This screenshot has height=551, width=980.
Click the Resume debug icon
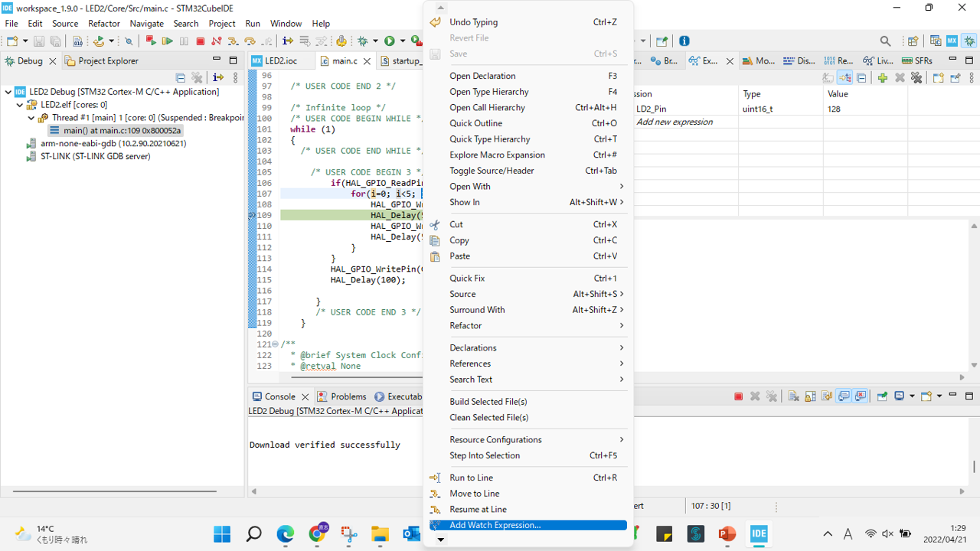(167, 41)
